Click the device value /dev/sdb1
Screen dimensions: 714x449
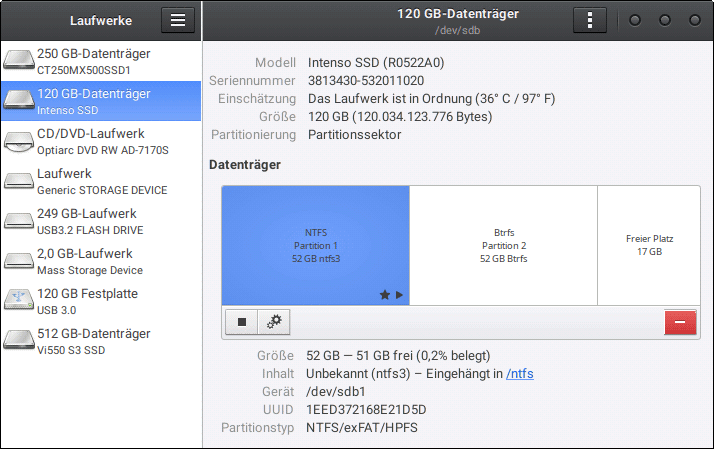point(336,392)
